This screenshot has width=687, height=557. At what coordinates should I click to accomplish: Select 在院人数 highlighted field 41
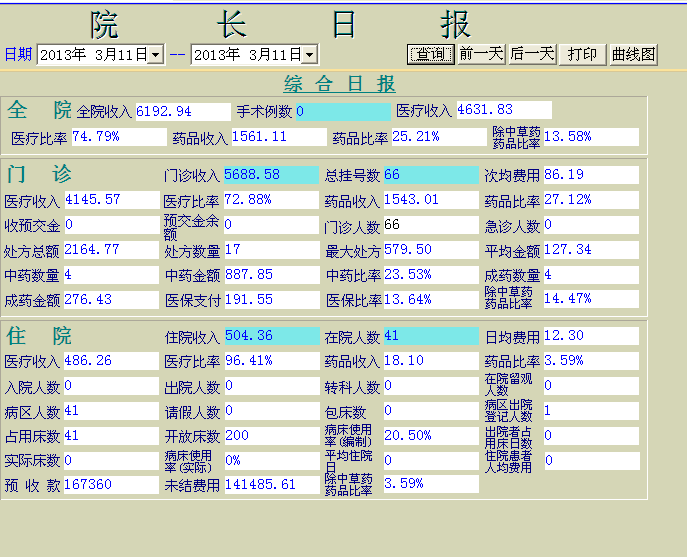[431, 336]
